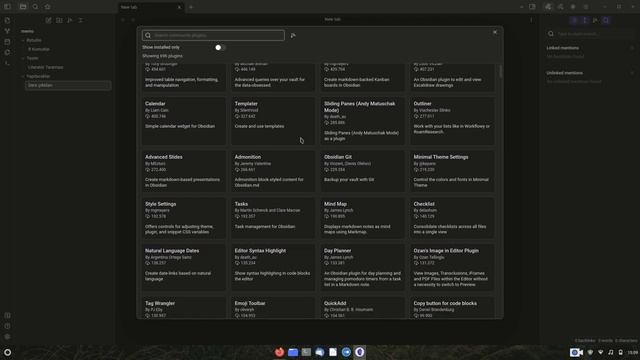
Task: Open the Natural Language Dates plugin card
Action: click(x=184, y=268)
